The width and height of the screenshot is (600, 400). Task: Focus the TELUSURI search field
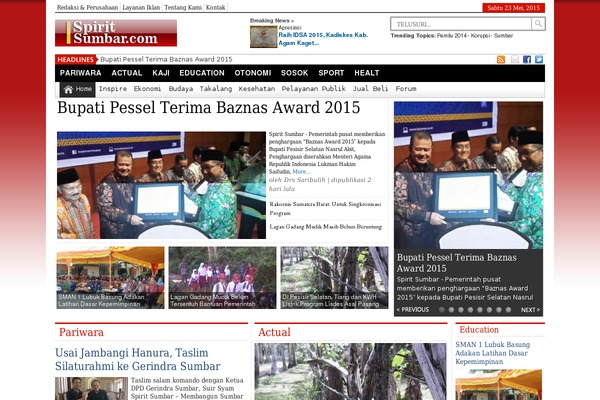(461, 24)
